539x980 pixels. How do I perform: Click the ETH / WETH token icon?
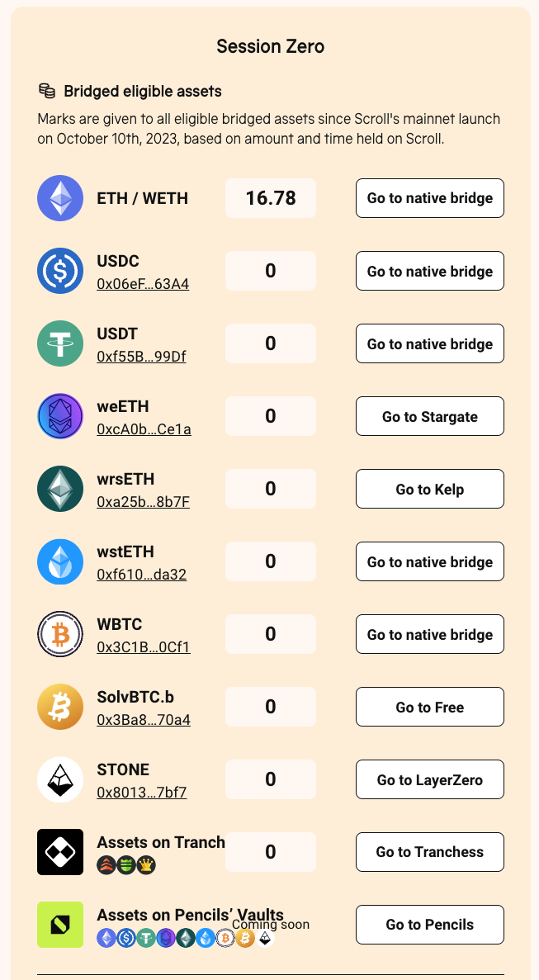point(60,198)
